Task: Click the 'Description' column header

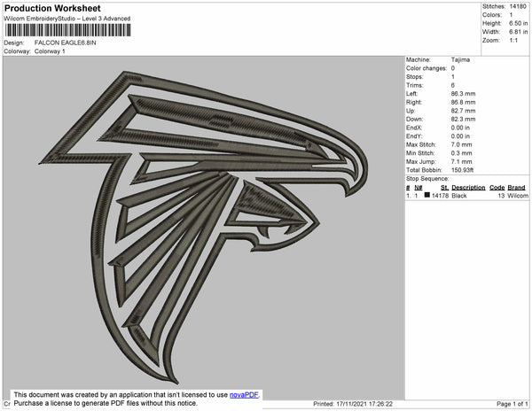Action: 468,188
